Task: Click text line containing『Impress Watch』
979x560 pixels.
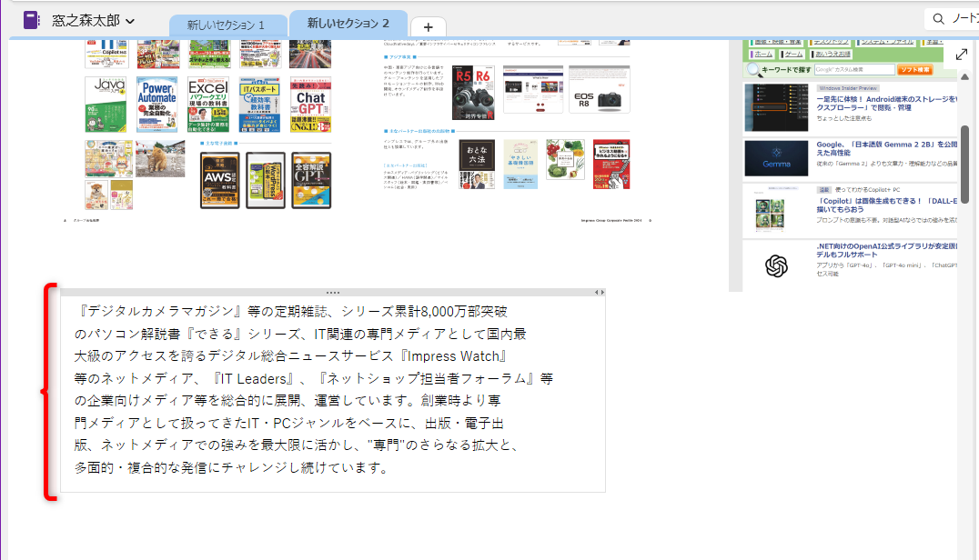Action: click(289, 356)
